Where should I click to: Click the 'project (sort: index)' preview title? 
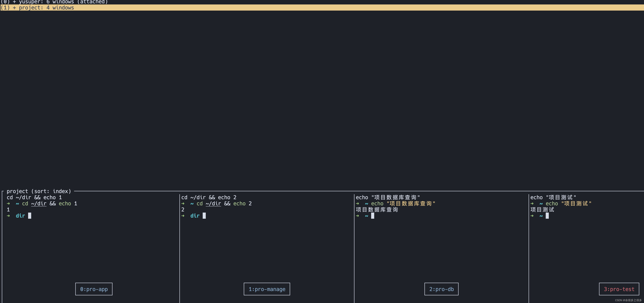click(x=39, y=191)
